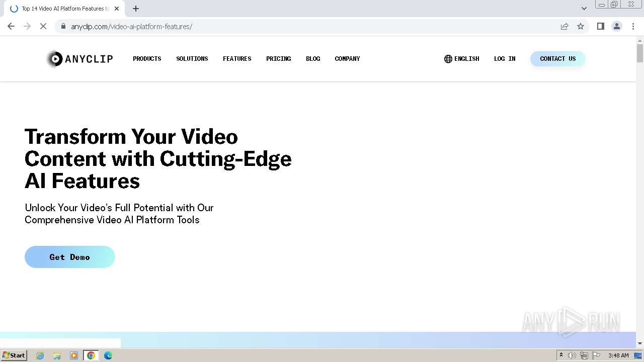Open the COMPANY menu
This screenshot has height=362, width=644.
[347, 59]
